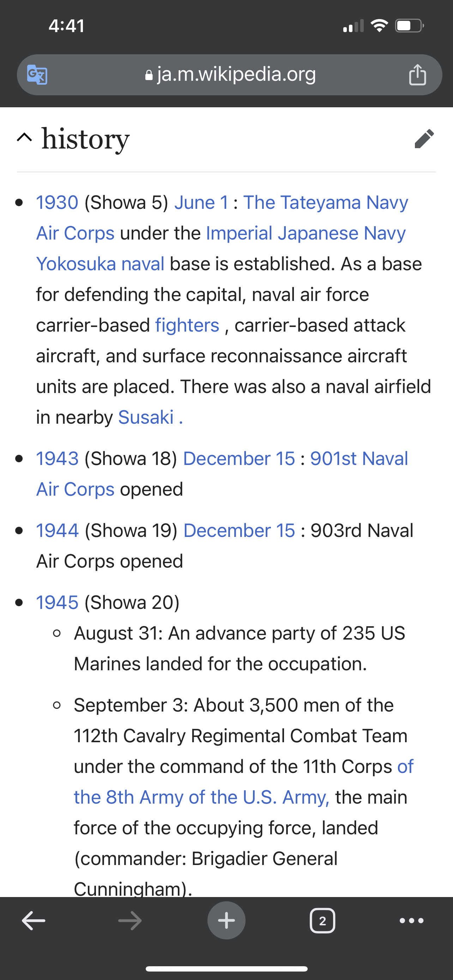The height and width of the screenshot is (980, 453).
Task: Follow the 8th Army of the U.S. Army link
Action: [x=201, y=797]
